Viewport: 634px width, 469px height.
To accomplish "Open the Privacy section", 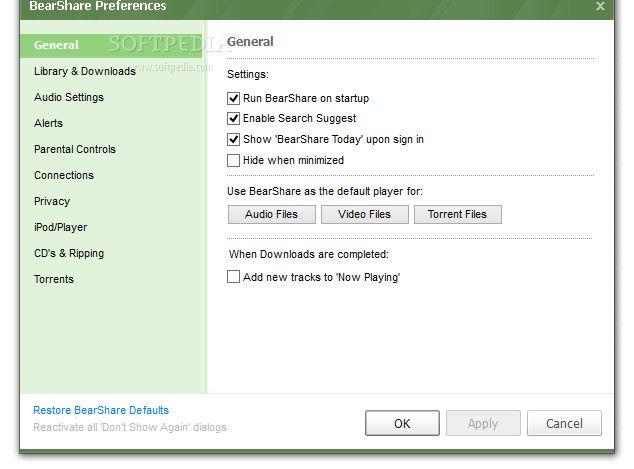I will click(52, 201).
